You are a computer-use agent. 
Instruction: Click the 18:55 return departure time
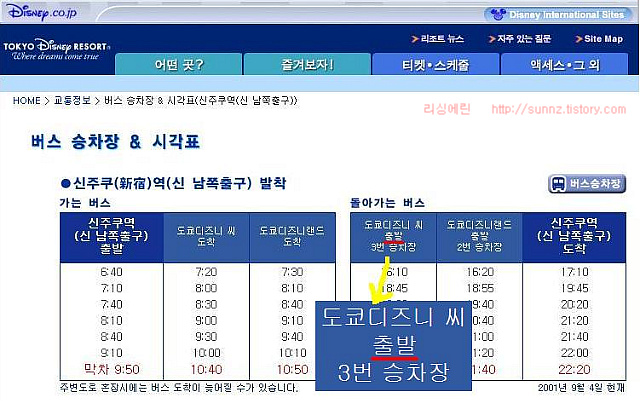pos(480,288)
